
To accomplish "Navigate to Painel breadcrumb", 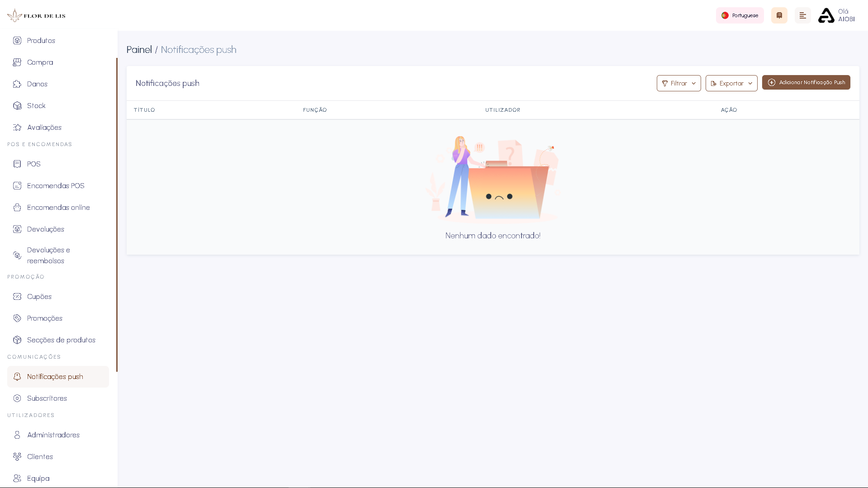I will point(139,50).
